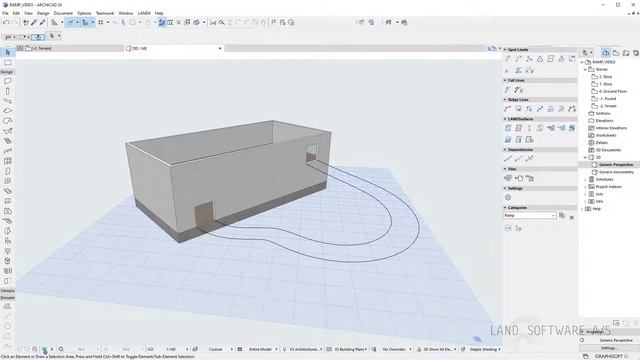Open the Document menu
The height and width of the screenshot is (360, 640).
63,13
